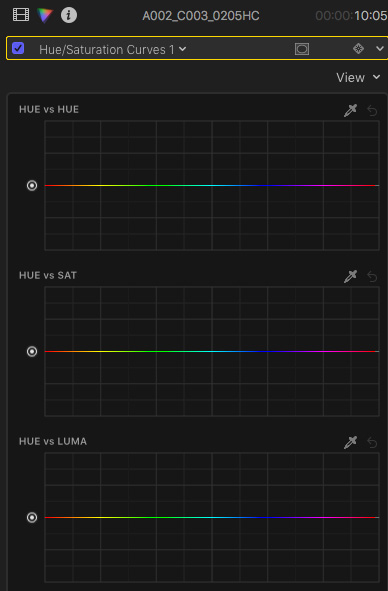Click the HUE vs HUE curve handle

32,185
